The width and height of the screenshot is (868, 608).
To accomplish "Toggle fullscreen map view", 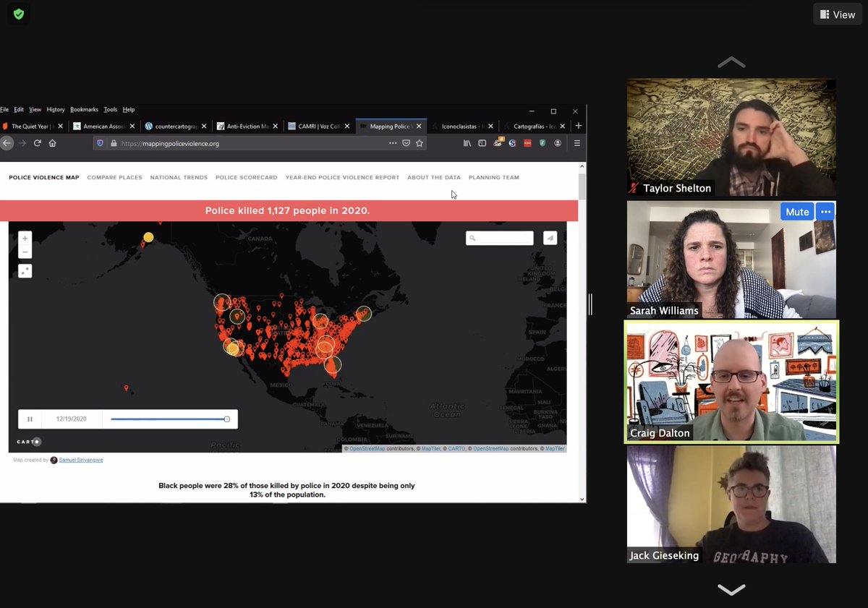I will pyautogui.click(x=25, y=271).
